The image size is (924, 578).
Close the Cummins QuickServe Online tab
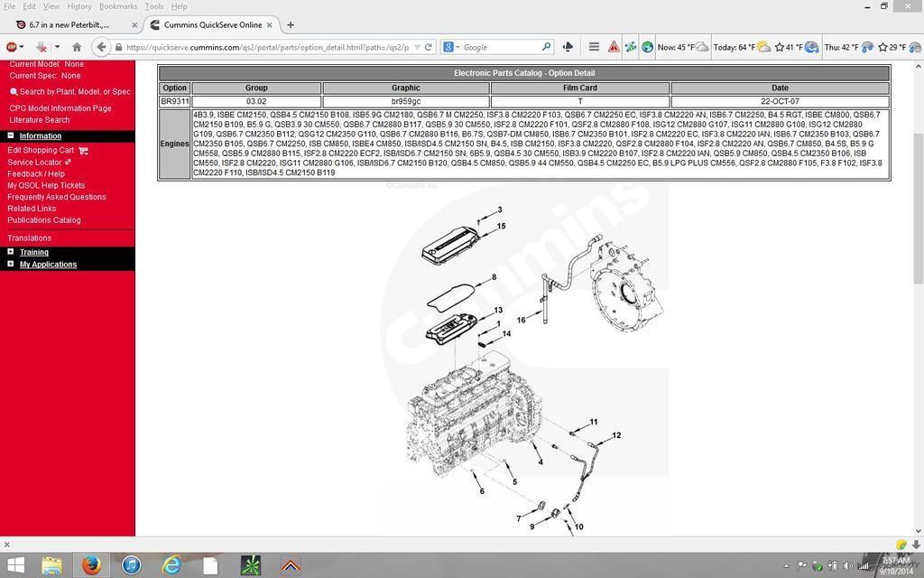click(269, 24)
